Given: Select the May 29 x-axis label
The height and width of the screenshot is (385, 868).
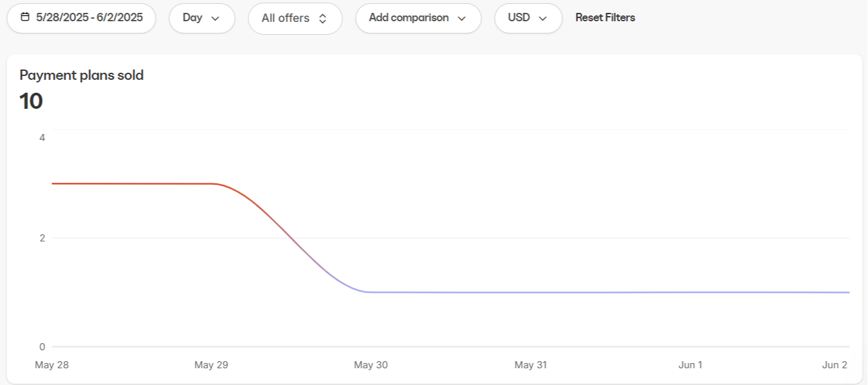Looking at the screenshot, I should (211, 365).
